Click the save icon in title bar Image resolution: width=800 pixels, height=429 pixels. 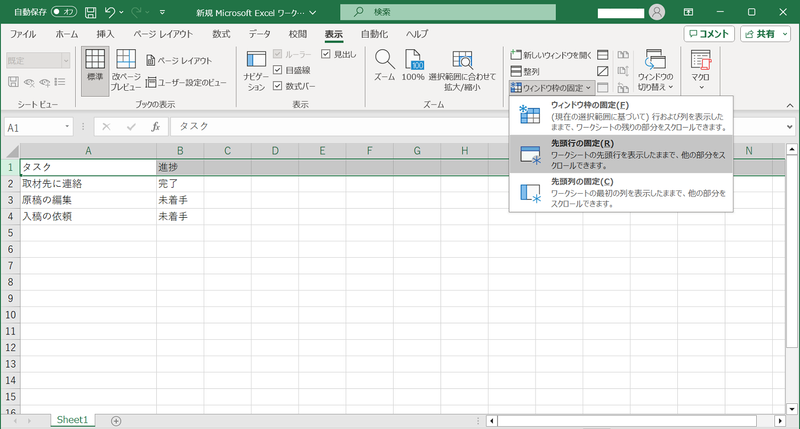point(90,12)
